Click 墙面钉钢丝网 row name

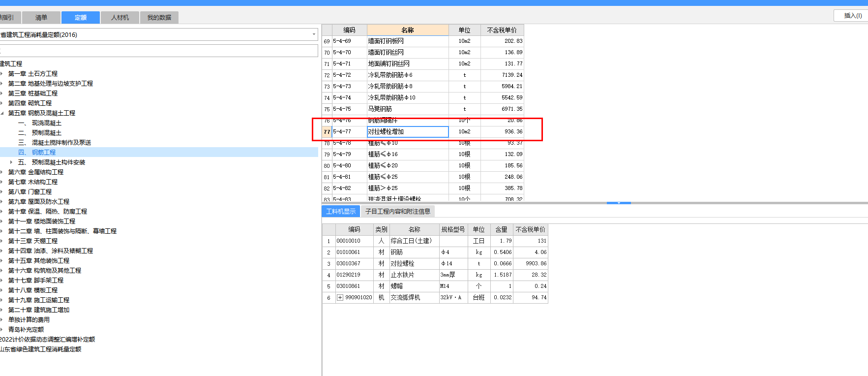pyautogui.click(x=386, y=53)
